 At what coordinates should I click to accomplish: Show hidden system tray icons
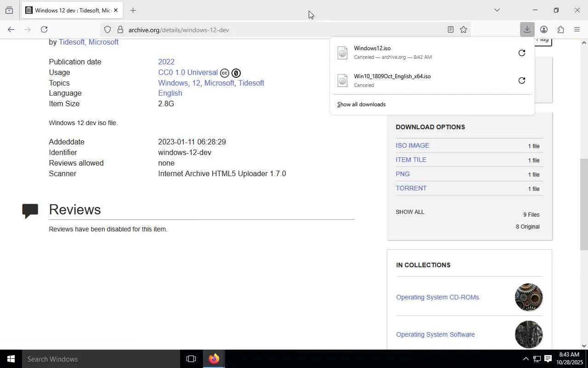coord(526,359)
